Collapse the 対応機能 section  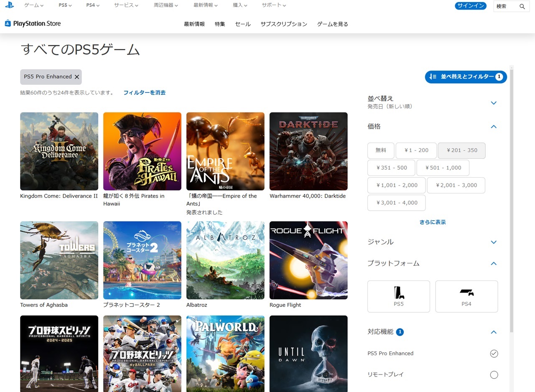pos(494,332)
